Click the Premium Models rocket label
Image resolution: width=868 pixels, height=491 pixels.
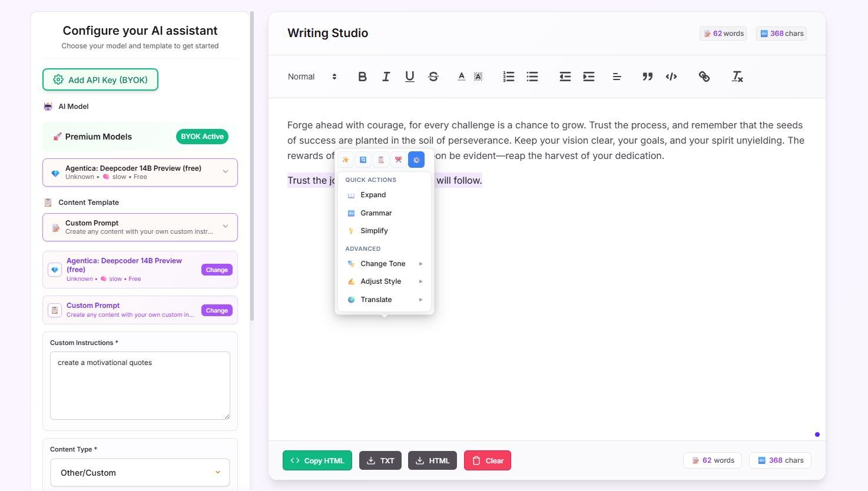(92, 137)
